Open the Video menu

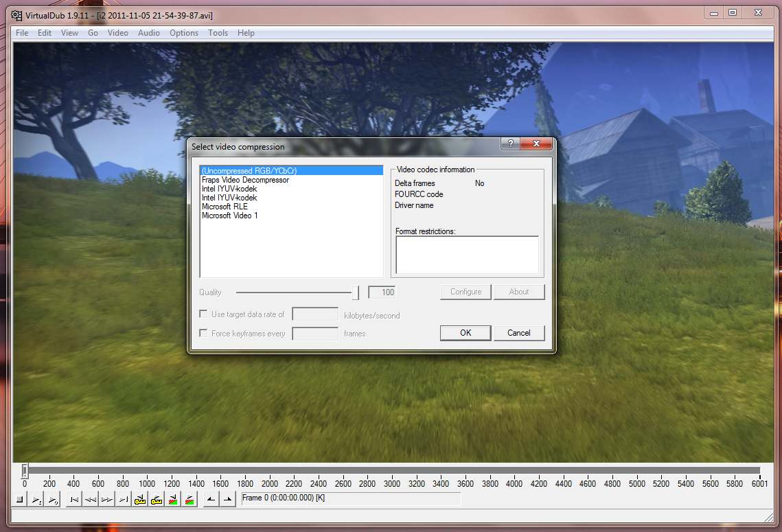tap(117, 33)
